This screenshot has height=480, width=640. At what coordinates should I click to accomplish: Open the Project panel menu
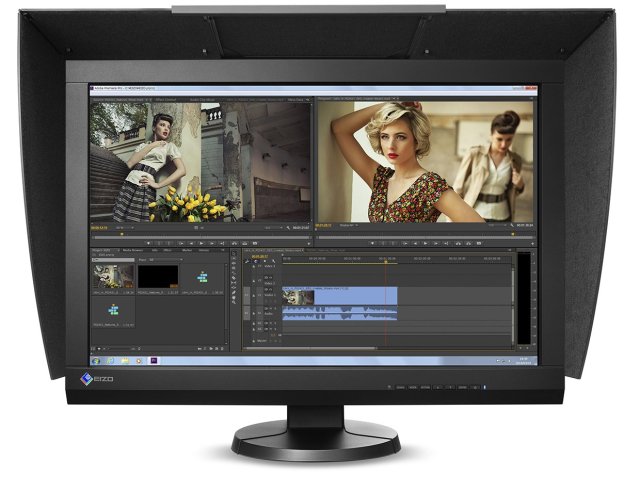point(223,250)
